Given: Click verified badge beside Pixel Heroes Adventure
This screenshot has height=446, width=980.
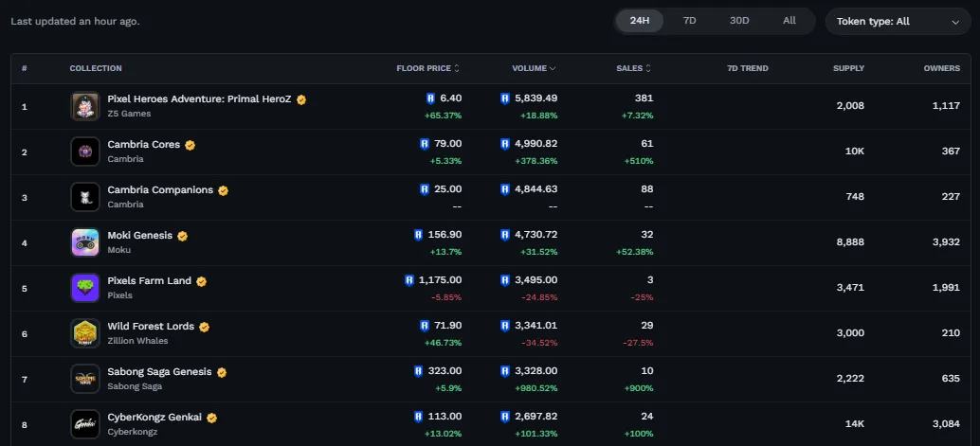Looking at the screenshot, I should click(301, 99).
